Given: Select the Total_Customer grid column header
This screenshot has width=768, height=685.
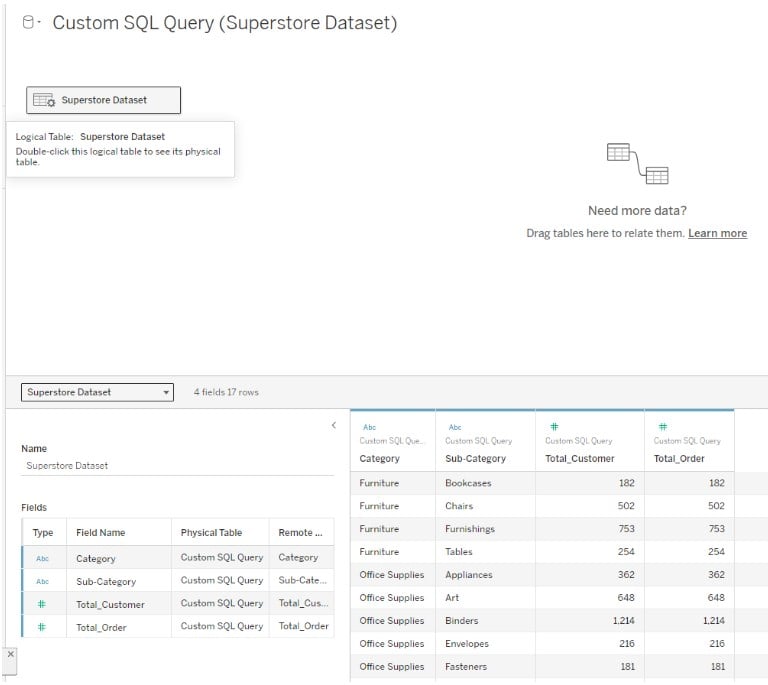Looking at the screenshot, I should tap(579, 458).
